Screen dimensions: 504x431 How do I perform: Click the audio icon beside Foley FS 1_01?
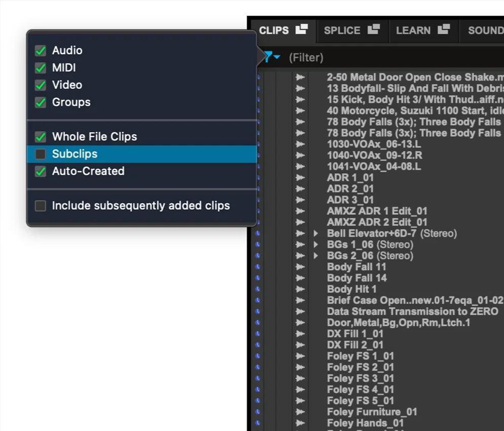pos(300,356)
